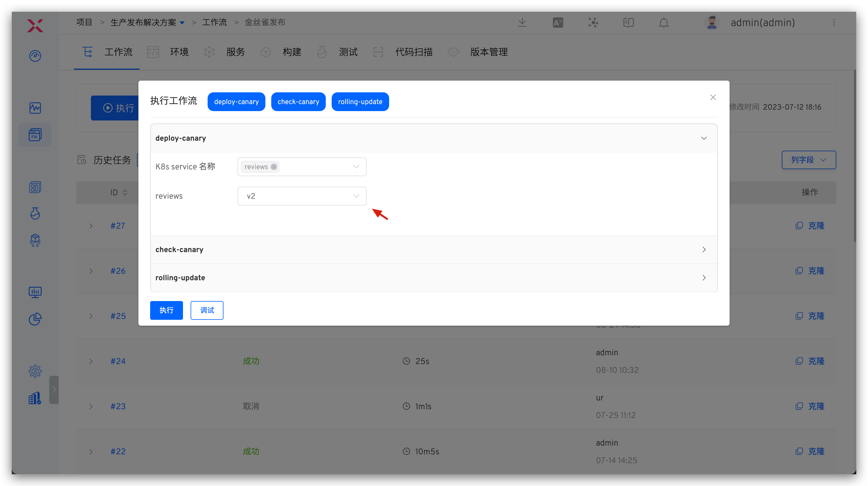Click the download icon in header
The height and width of the screenshot is (486, 868).
coord(522,23)
